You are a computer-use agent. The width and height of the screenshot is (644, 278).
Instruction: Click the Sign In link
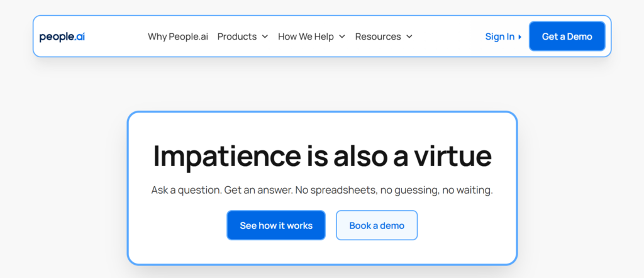[x=499, y=36]
